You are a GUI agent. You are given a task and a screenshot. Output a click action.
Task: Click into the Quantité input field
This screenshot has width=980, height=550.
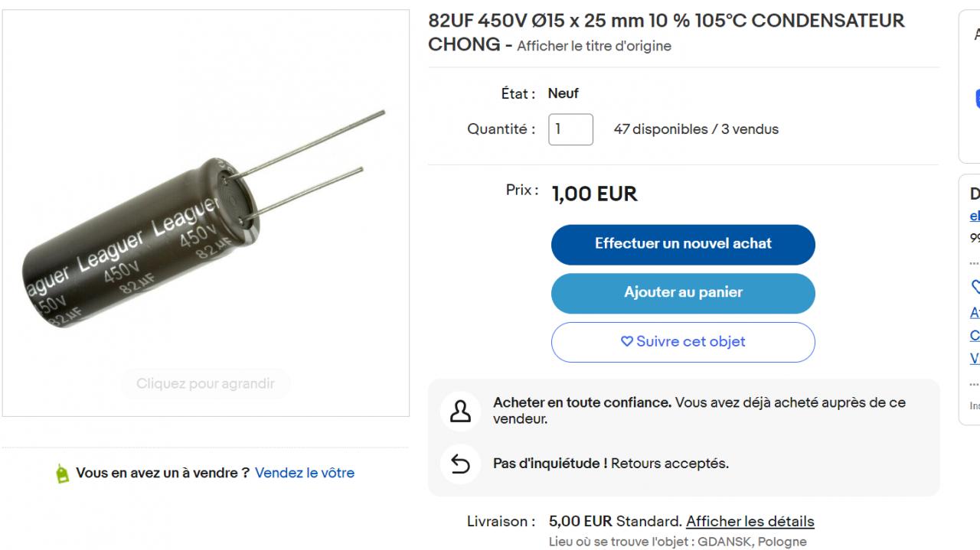pos(570,129)
